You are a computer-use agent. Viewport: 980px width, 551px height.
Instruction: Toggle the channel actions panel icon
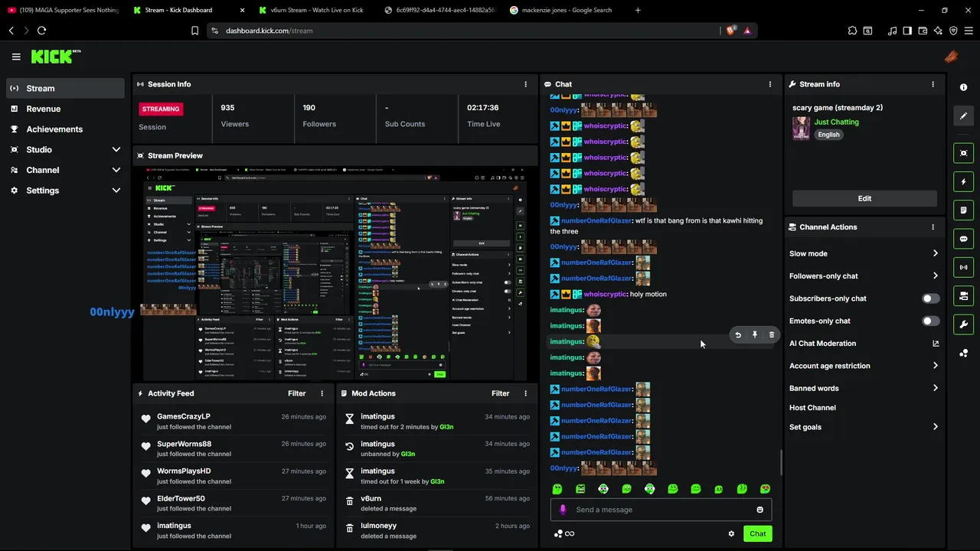[963, 295]
